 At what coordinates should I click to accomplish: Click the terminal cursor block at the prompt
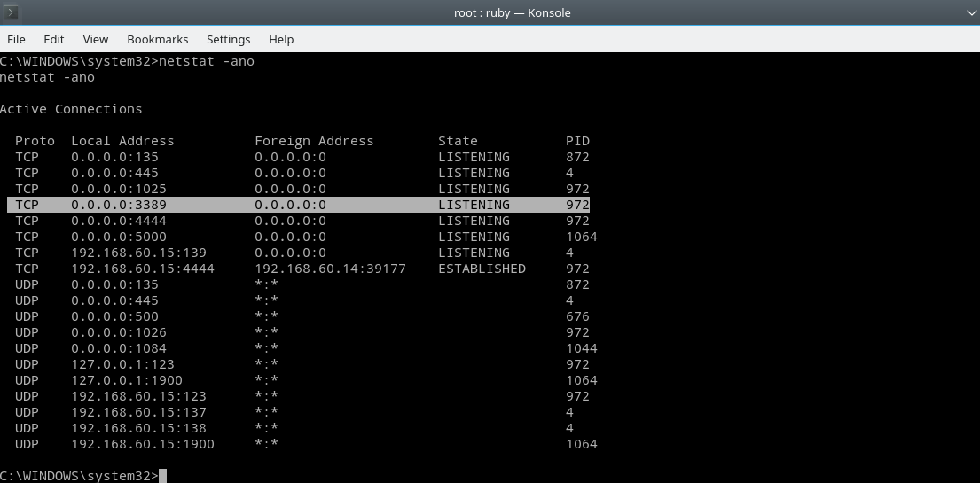coord(163,476)
